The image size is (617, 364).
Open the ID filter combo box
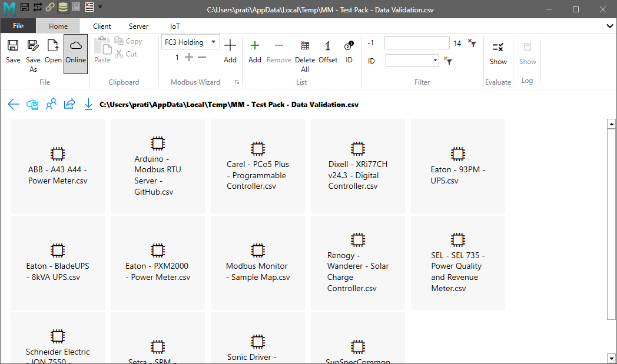[412, 61]
